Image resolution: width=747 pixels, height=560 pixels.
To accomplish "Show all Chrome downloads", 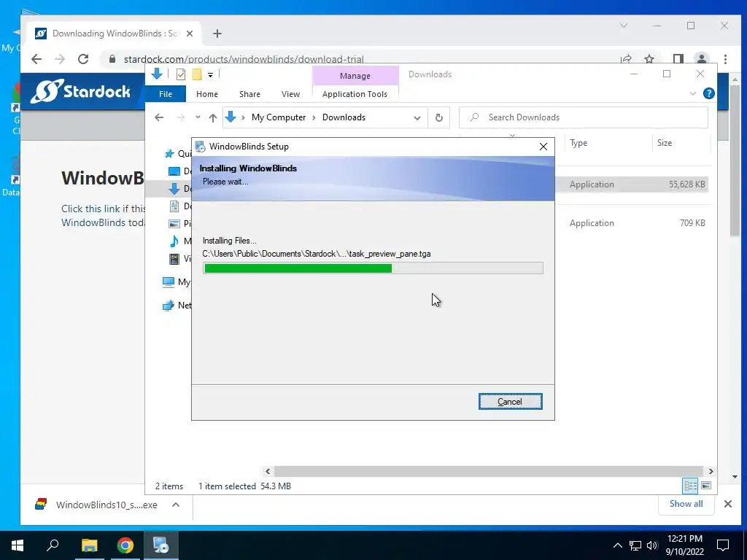I will [x=686, y=504].
